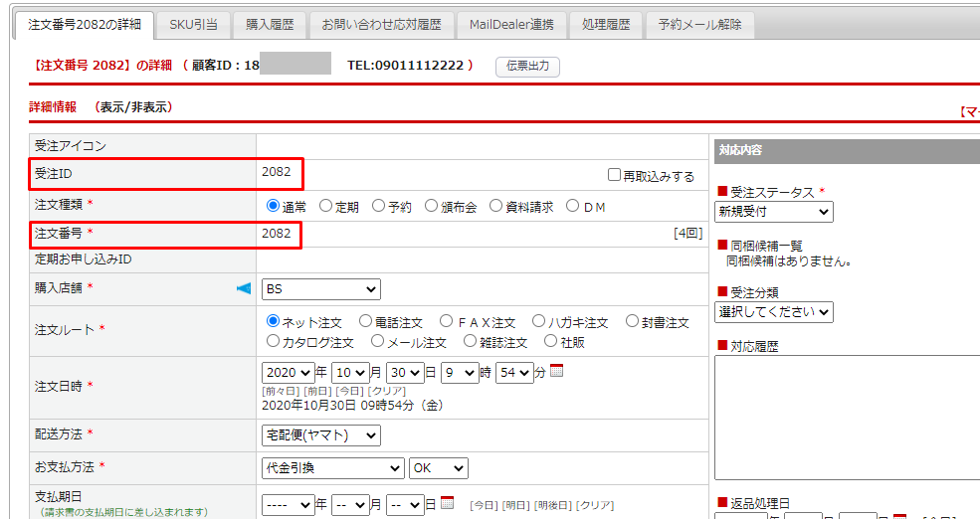
Task: Switch to the 購入履歴 tab
Action: point(270,25)
